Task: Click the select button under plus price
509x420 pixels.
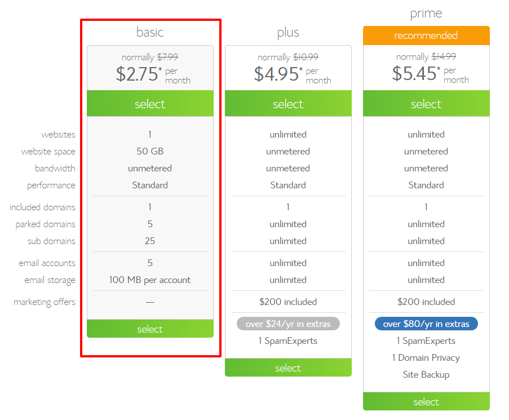Action: pos(288,104)
